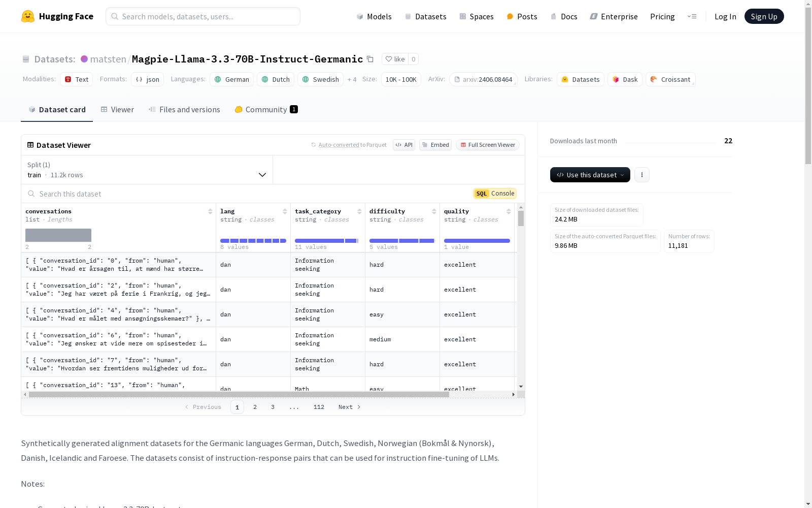The width and height of the screenshot is (812, 508).
Task: Select the Swedish language tag
Action: [x=320, y=79]
